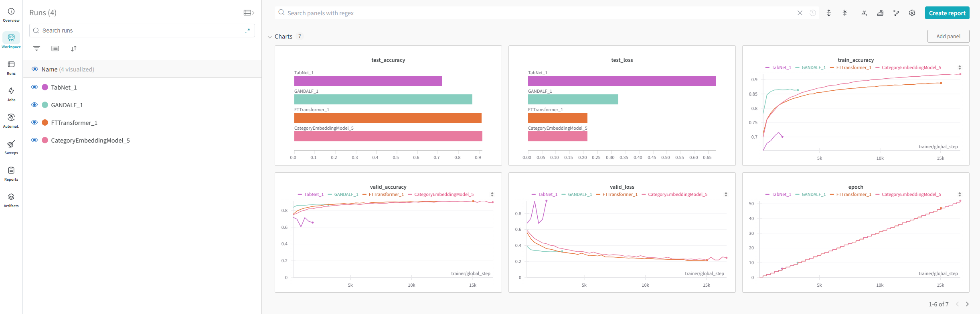Screen dimensions: 980x314
Task: Click the filter runs icon
Action: pos(36,49)
